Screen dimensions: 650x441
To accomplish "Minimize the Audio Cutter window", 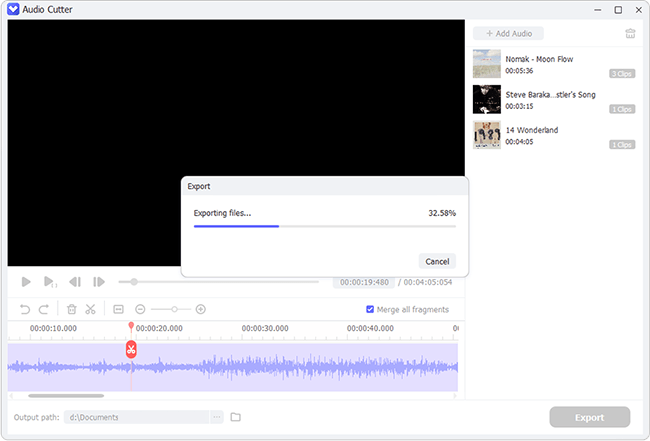I will (597, 10).
